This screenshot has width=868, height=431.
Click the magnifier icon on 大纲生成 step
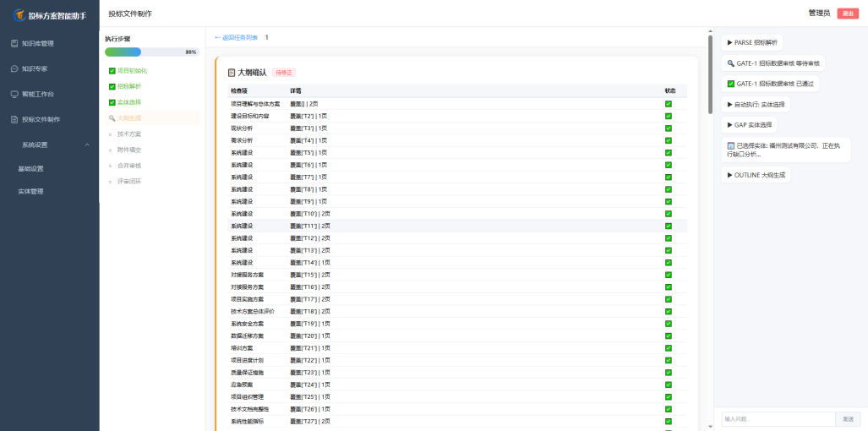tap(112, 117)
